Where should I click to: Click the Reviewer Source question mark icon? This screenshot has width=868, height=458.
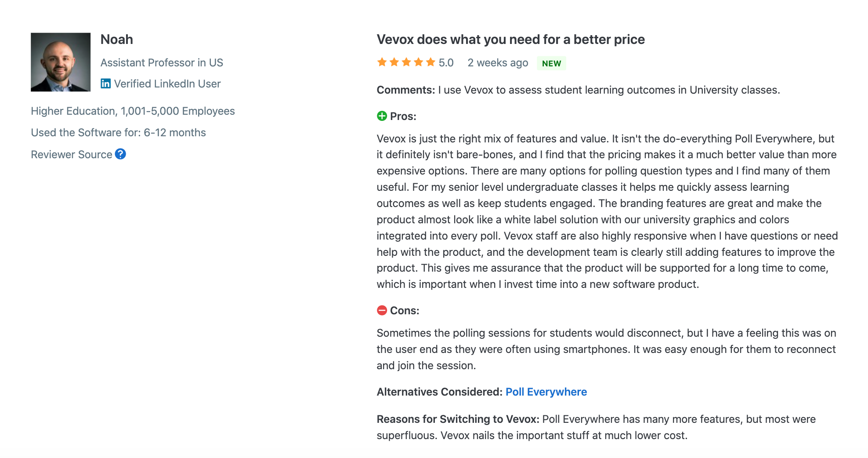pyautogui.click(x=120, y=154)
